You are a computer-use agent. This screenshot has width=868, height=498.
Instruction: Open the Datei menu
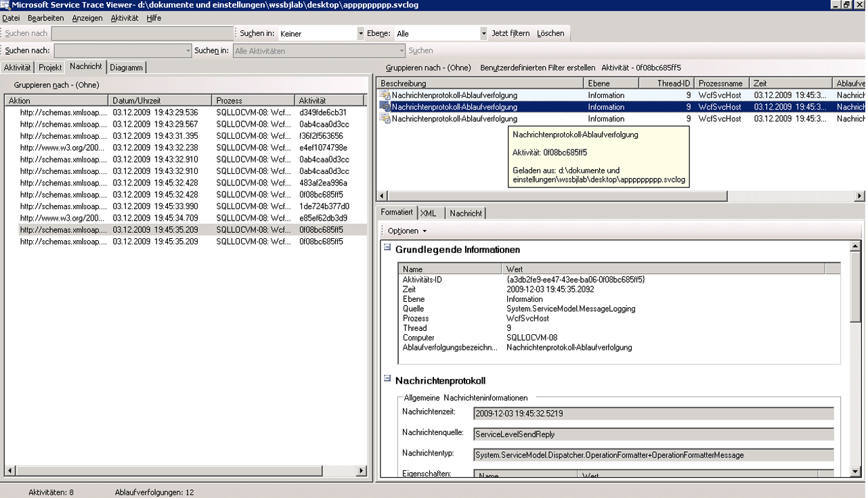coord(11,18)
